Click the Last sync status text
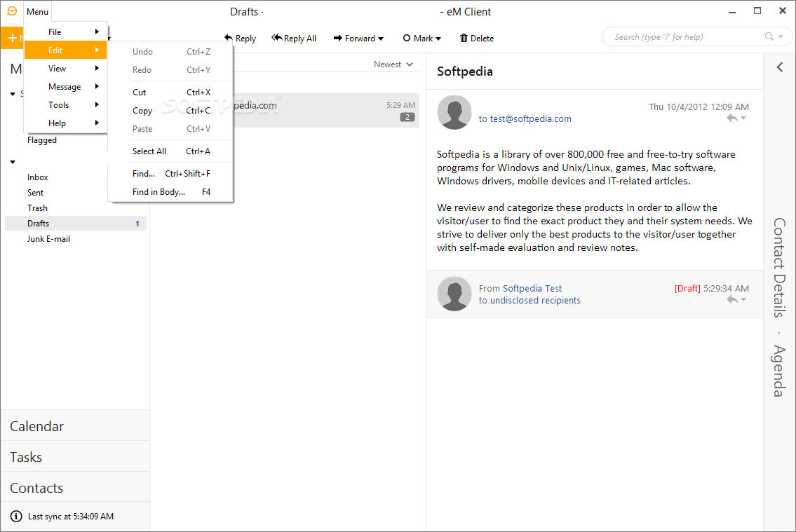Viewport: 796px width, 532px height. [x=71, y=517]
